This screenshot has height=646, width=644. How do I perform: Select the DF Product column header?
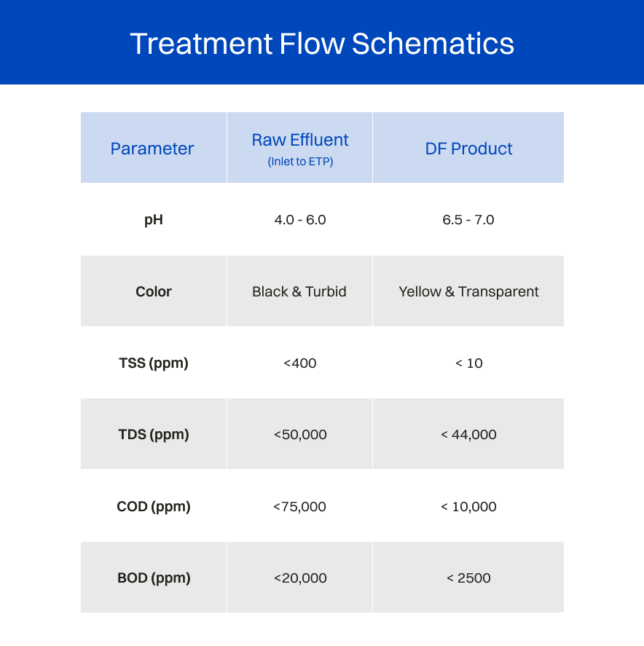pyautogui.click(x=468, y=149)
